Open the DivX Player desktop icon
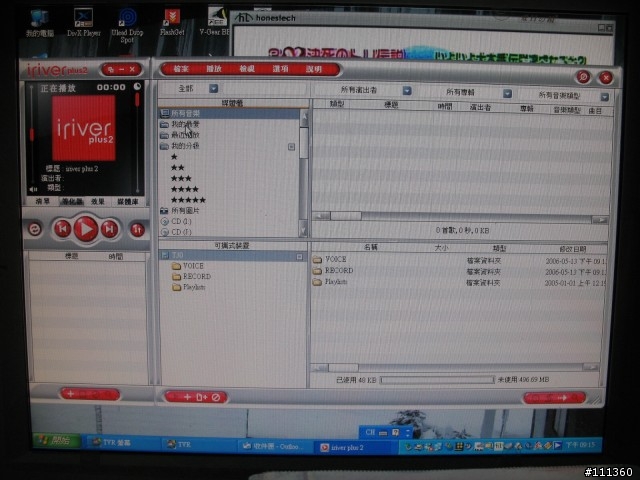 coord(84,23)
